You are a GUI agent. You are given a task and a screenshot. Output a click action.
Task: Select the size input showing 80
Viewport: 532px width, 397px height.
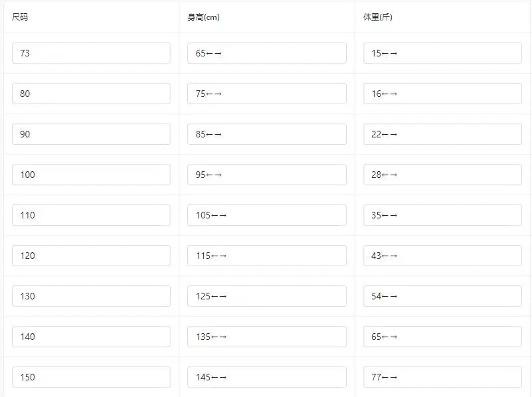(x=91, y=94)
